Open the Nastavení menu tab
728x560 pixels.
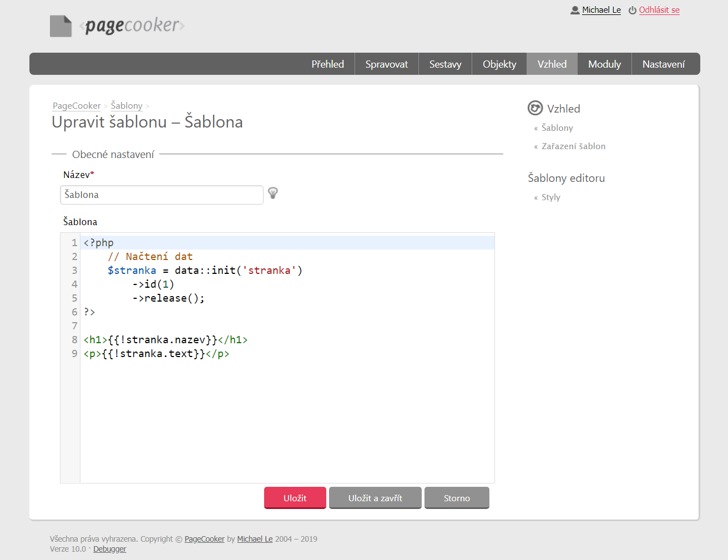pyautogui.click(x=664, y=64)
